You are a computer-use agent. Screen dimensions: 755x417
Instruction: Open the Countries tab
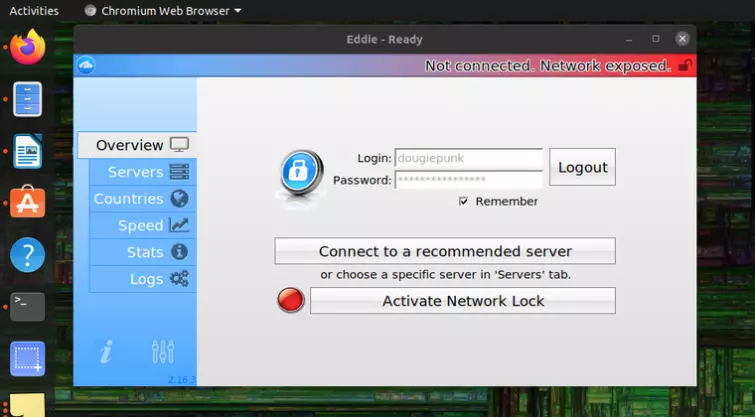143,199
